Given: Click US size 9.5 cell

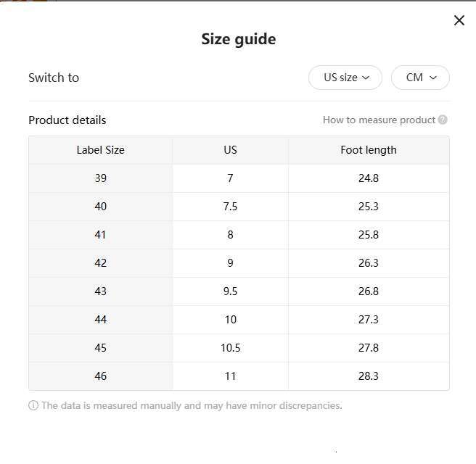Looking at the screenshot, I should [x=230, y=291].
